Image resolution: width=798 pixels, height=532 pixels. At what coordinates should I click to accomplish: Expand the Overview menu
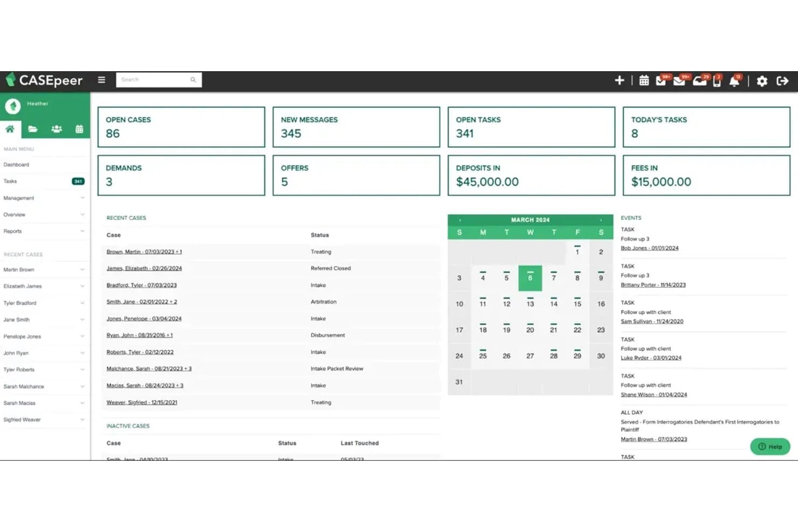pyautogui.click(x=44, y=215)
